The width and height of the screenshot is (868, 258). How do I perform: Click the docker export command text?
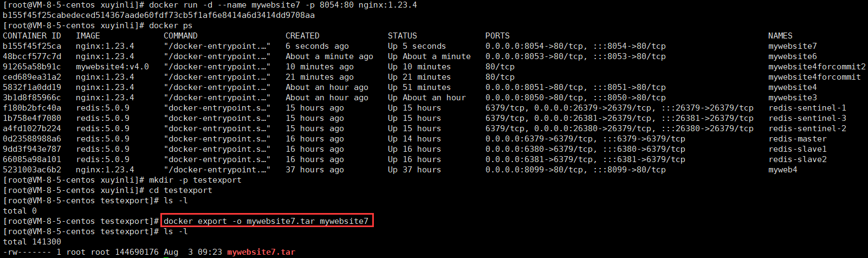point(266,221)
